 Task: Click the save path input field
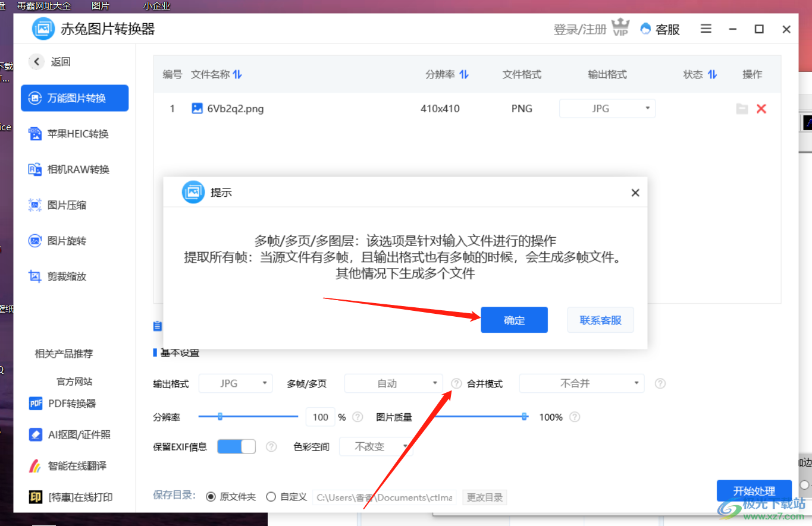pos(384,497)
